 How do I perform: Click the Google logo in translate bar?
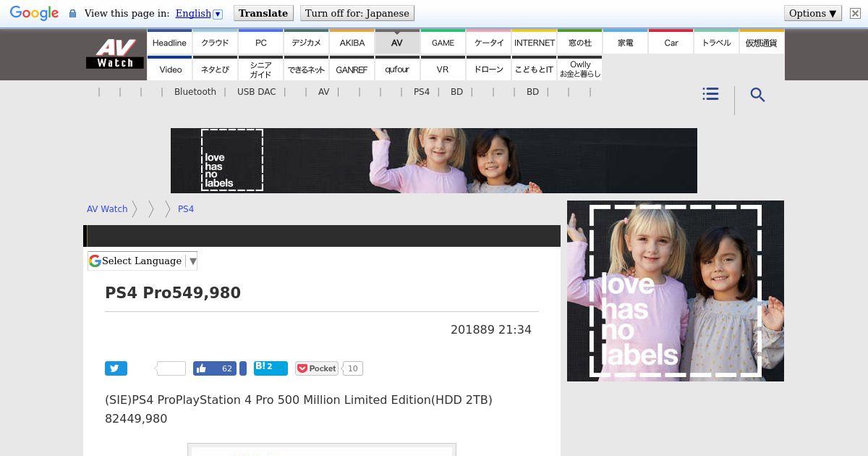point(34,14)
